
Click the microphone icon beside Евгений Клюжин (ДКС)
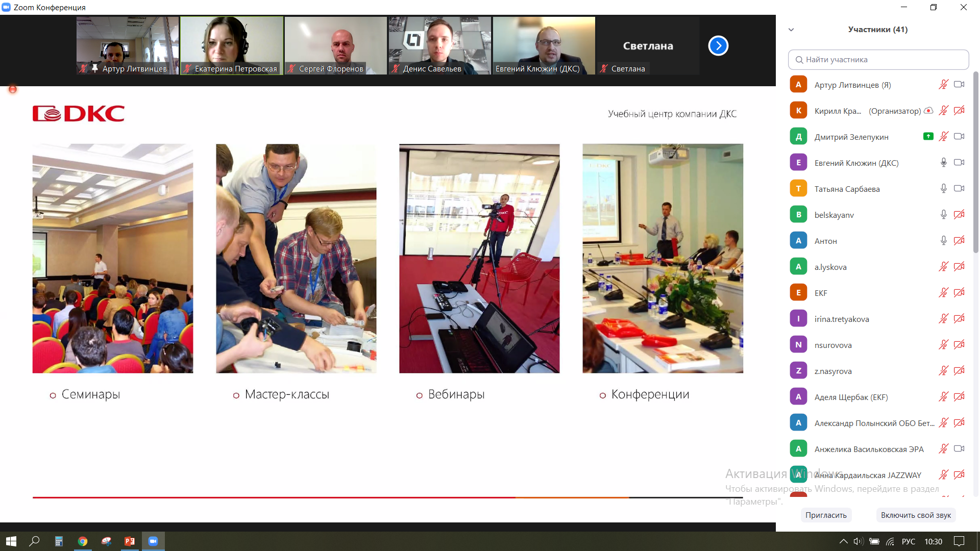[x=943, y=162]
